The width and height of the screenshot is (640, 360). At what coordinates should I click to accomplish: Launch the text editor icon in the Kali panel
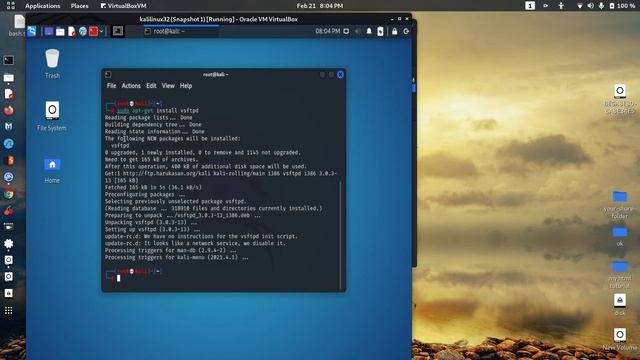[x=72, y=31]
